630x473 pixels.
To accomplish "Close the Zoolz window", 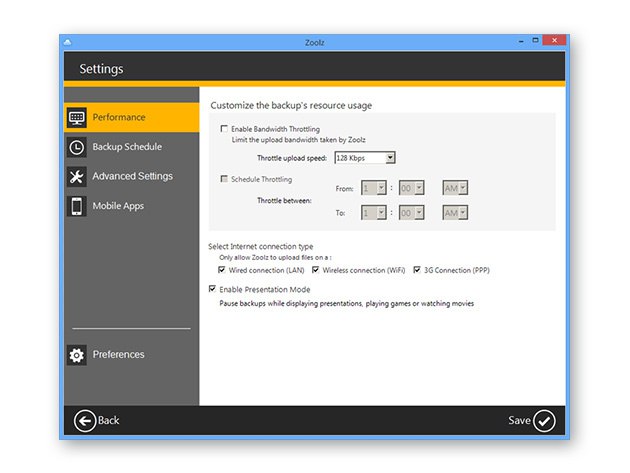I will [x=554, y=40].
